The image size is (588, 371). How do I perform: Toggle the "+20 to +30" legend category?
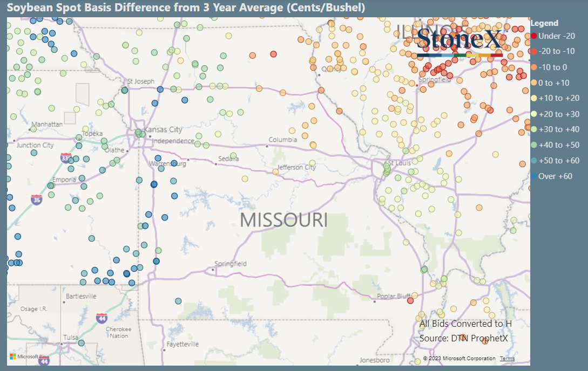(x=535, y=114)
